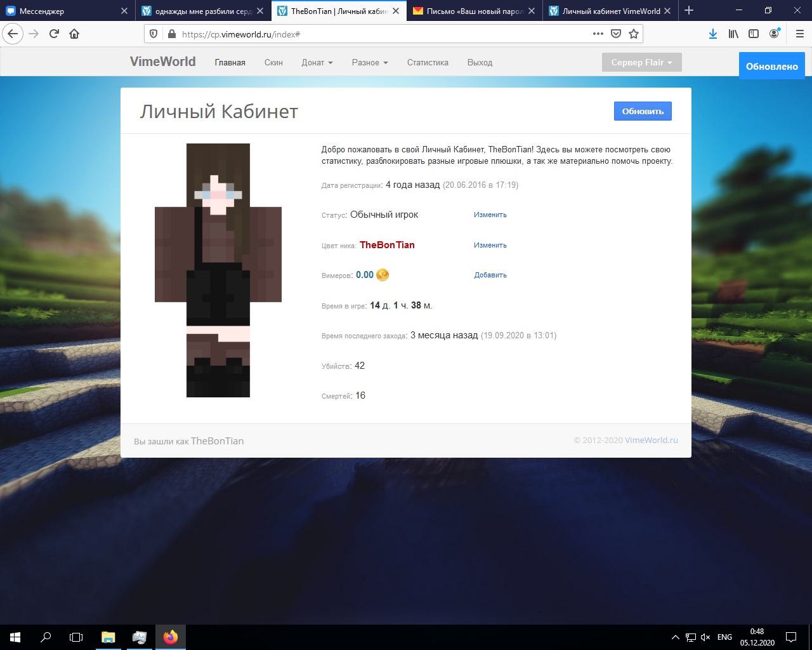Toggle the sidebar view icon
The image size is (812, 650).
pyautogui.click(x=754, y=34)
